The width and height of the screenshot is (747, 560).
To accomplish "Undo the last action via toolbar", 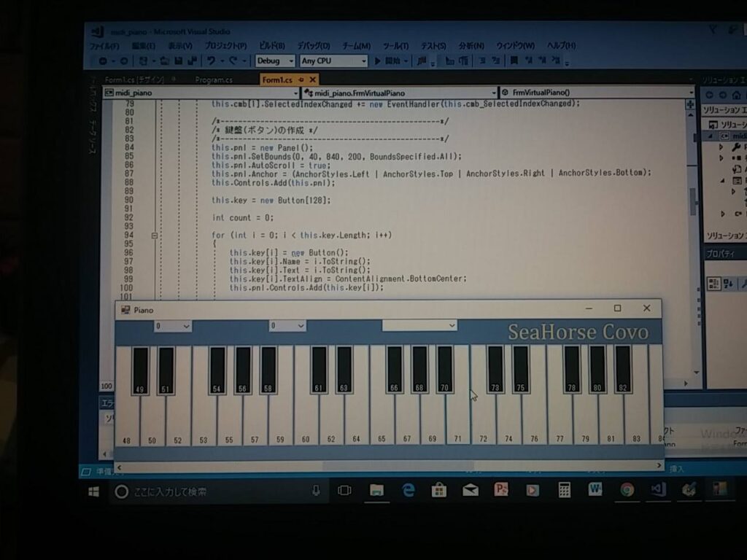I will (x=211, y=61).
